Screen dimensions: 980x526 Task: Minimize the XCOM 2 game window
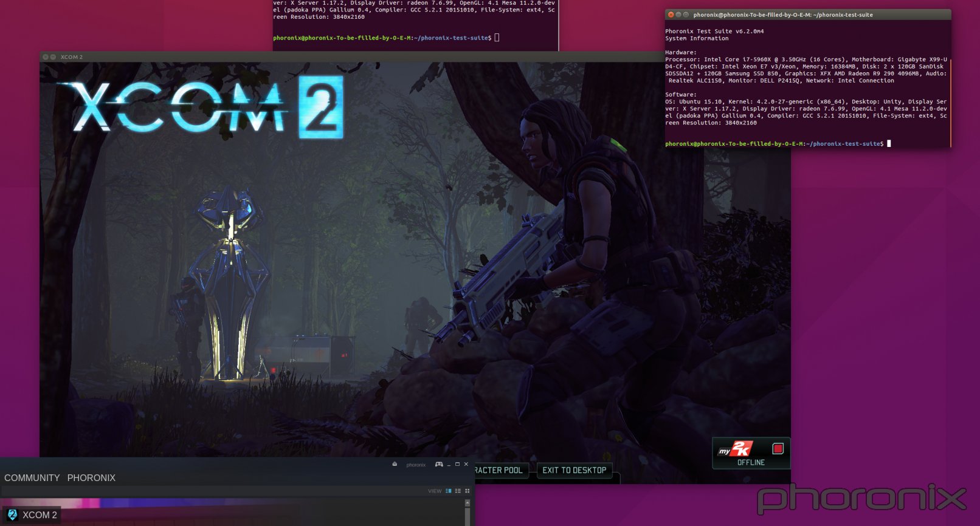pos(53,57)
